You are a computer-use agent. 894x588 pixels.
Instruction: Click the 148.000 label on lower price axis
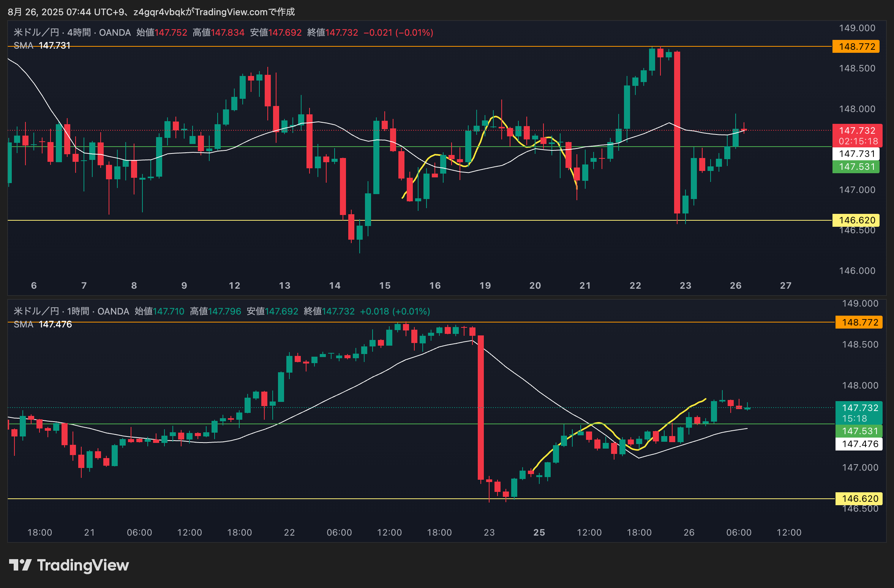(860, 386)
